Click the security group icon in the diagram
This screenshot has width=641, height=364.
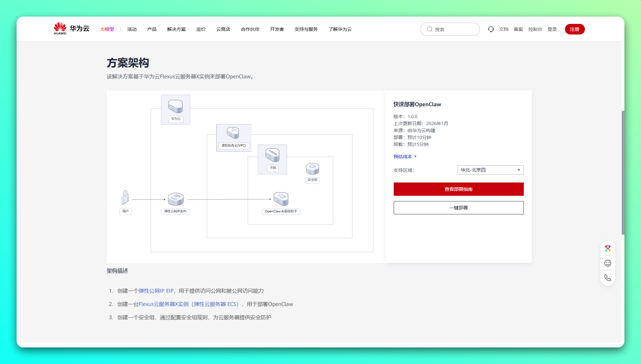click(x=312, y=169)
